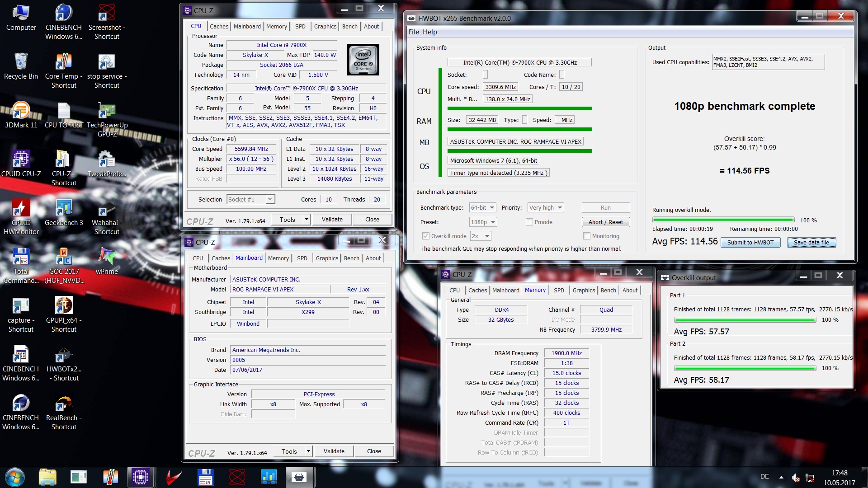Click Save data file button
Viewport: 868px width, 488px height.
(x=811, y=243)
